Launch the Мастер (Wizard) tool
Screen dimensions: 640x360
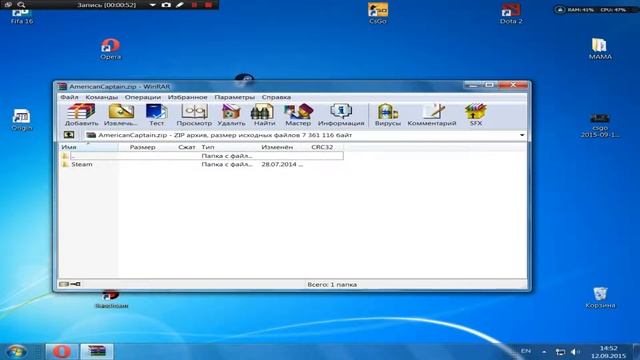tap(298, 115)
